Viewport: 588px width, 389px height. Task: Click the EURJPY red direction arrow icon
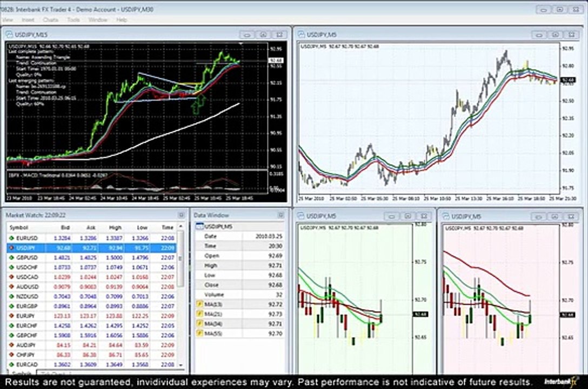[12, 316]
